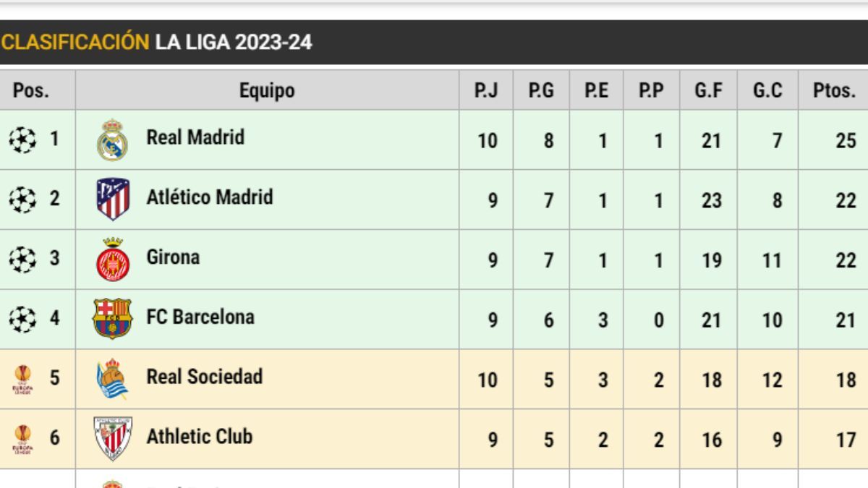The width and height of the screenshot is (868, 488).
Task: Open the Girona team name link
Action: tap(173, 257)
